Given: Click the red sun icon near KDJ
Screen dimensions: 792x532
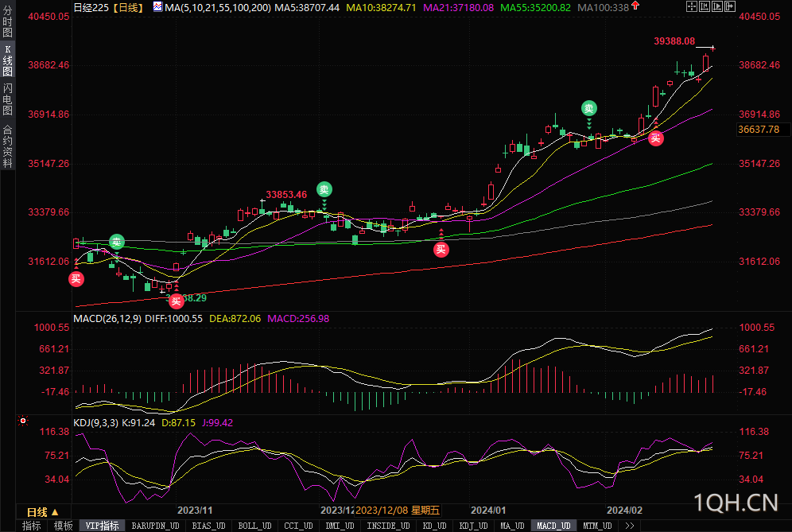Looking at the screenshot, I should click(x=23, y=421).
